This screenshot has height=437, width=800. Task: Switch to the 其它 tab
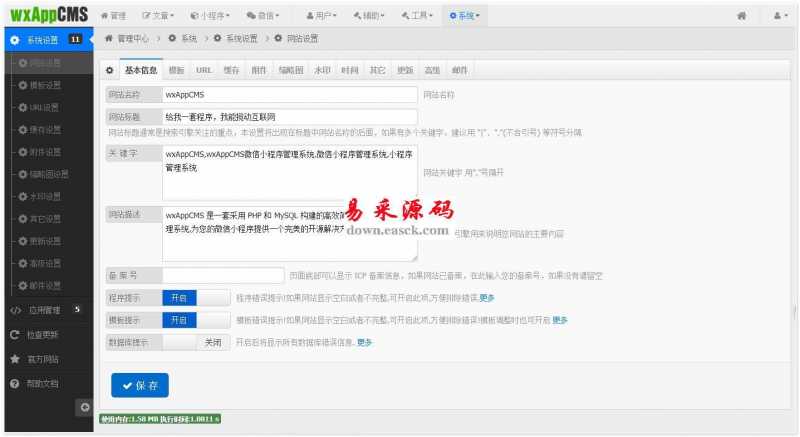(x=378, y=70)
